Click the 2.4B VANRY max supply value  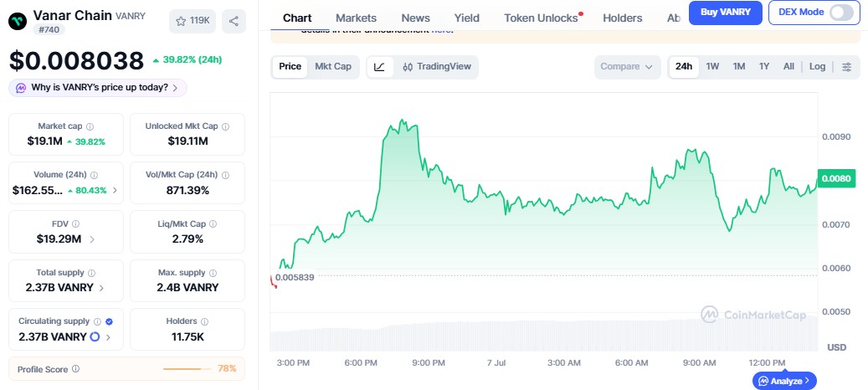[x=187, y=288]
